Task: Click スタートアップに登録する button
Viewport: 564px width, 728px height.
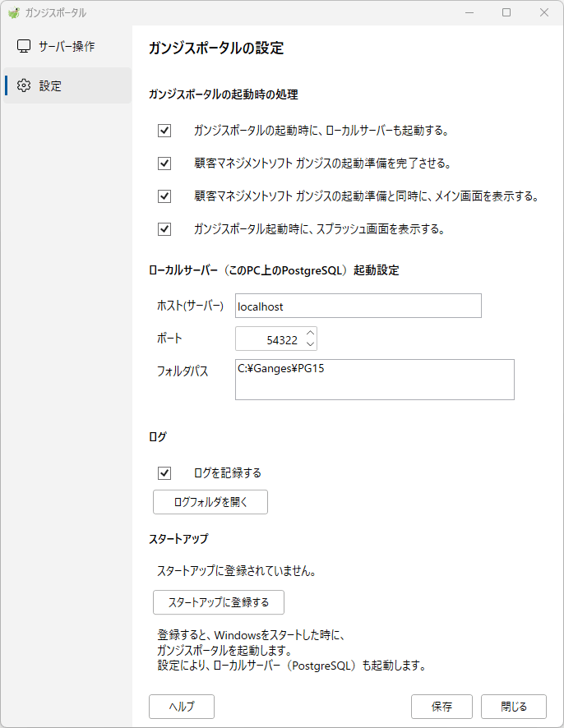Action: pos(219,602)
